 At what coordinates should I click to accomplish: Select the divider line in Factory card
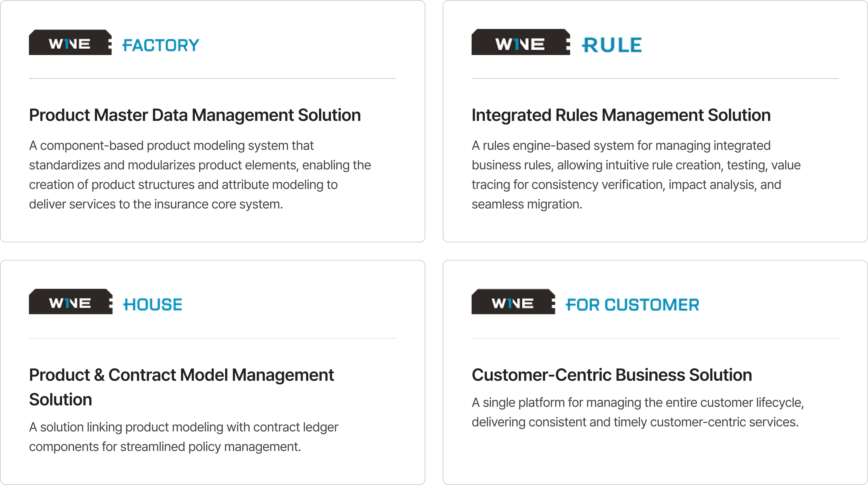click(212, 79)
